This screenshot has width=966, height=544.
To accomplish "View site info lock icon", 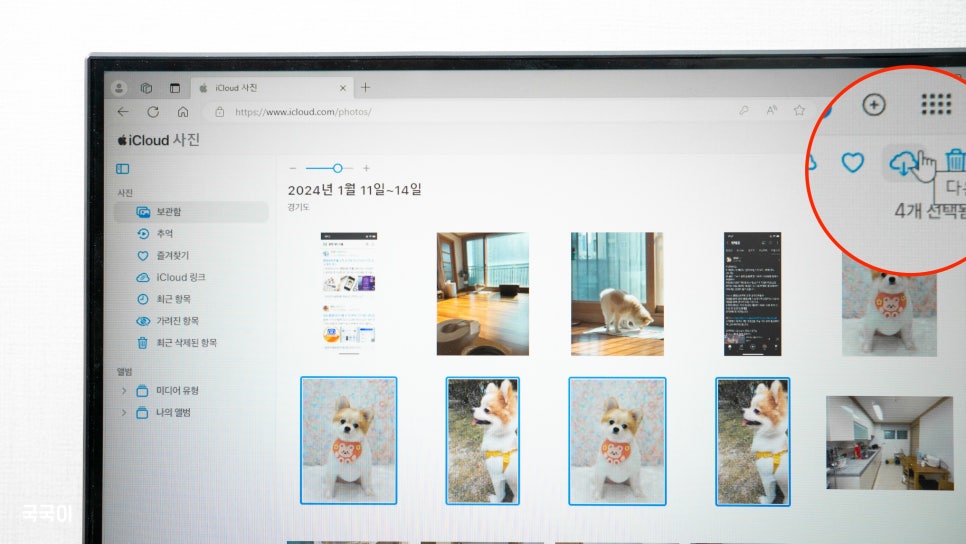I will 219,112.
